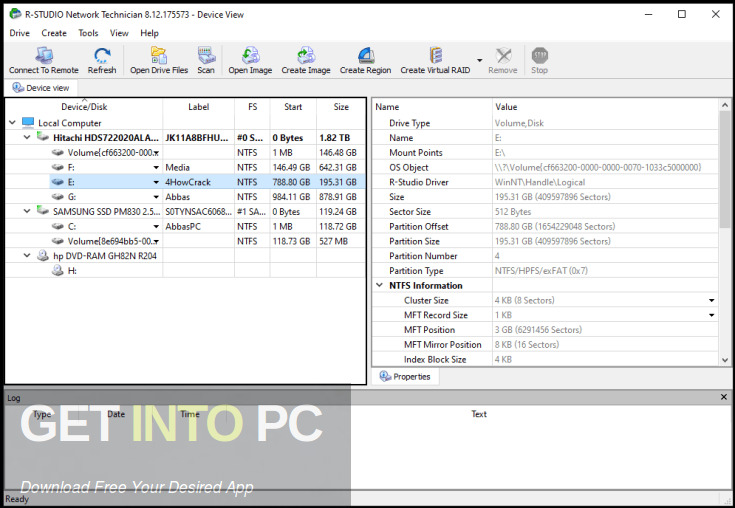Click properties scrollbar down arrow
The height and width of the screenshot is (508, 735).
point(725,360)
